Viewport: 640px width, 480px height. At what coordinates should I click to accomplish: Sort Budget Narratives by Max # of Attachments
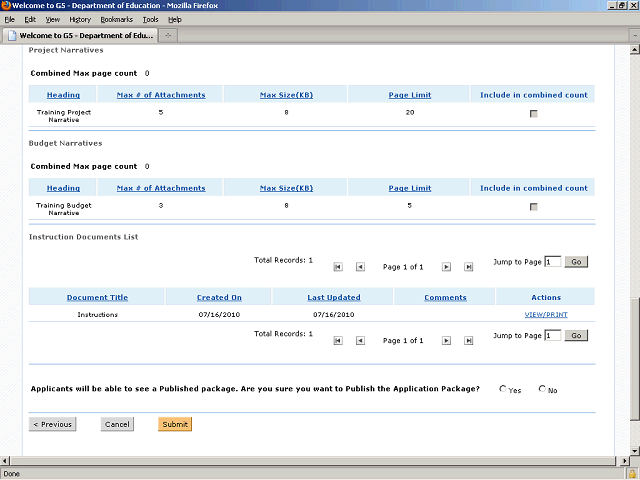pyautogui.click(x=161, y=188)
